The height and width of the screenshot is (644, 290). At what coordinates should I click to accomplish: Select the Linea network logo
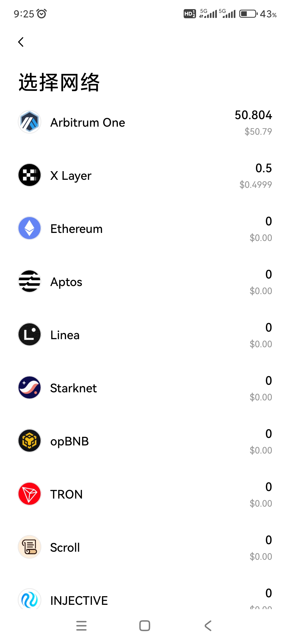tap(30, 334)
